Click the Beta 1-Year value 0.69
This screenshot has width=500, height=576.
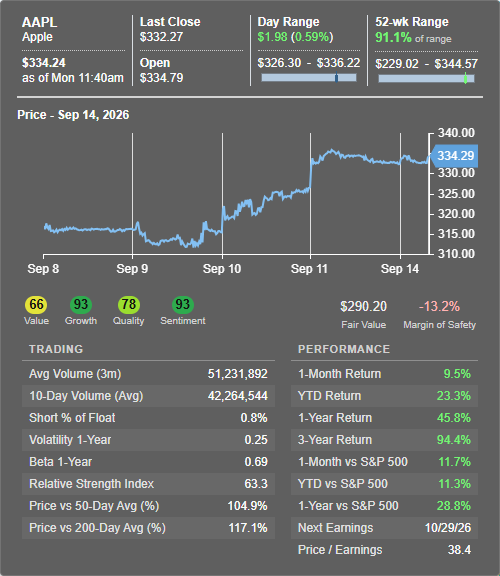click(x=256, y=462)
